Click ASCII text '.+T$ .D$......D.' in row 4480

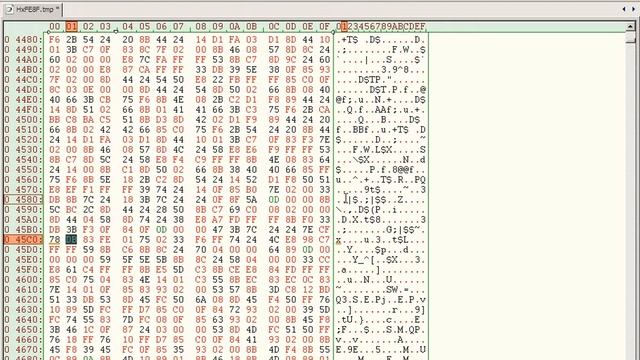pos(381,40)
